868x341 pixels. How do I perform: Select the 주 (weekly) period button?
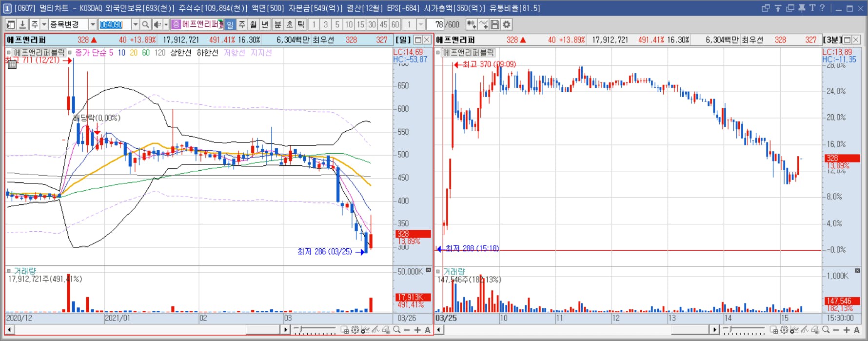click(242, 24)
